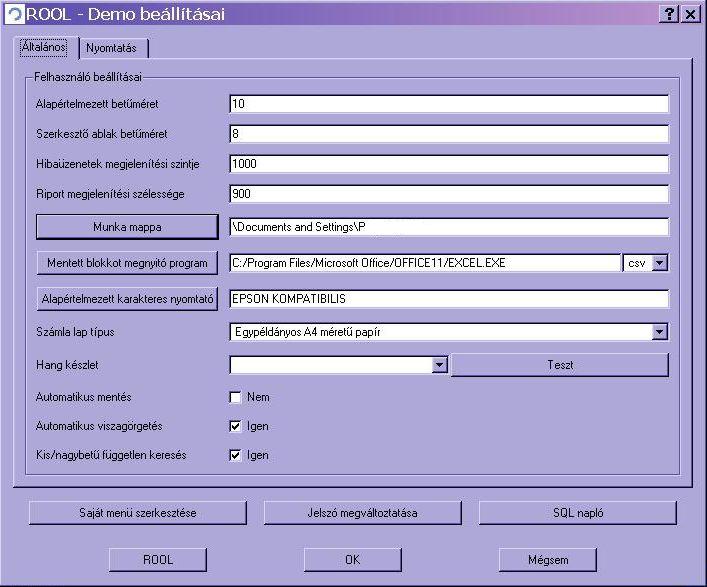Click the Mégsem cancel button

[x=547, y=559]
